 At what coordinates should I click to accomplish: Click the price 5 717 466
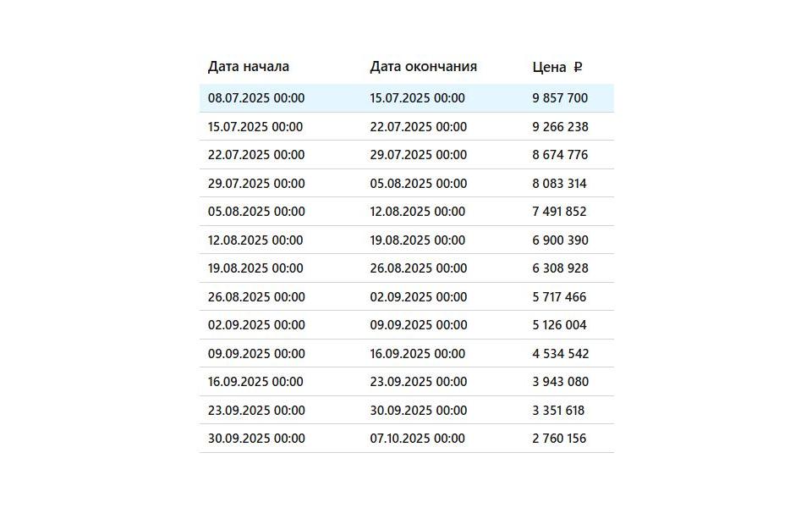click(559, 296)
